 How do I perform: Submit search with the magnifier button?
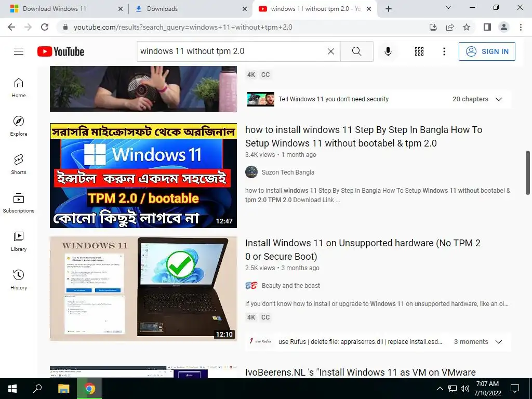click(356, 51)
